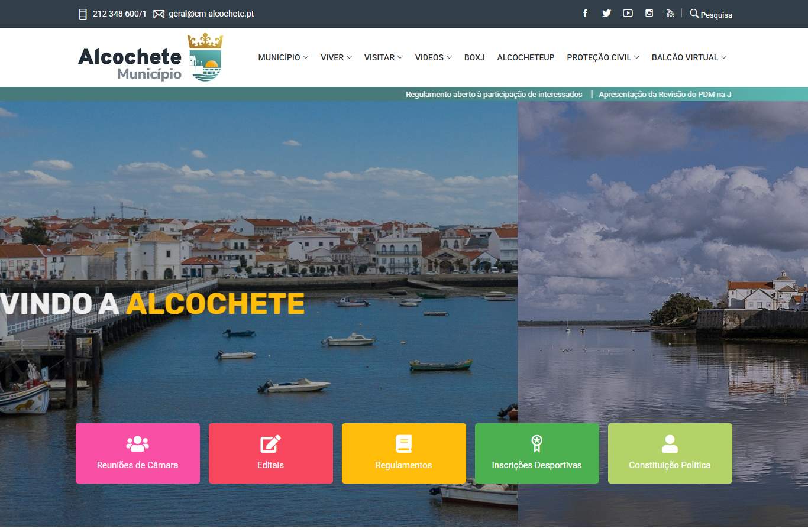Click the Pesquisa search label
The width and height of the screenshot is (808, 532).
[x=716, y=15]
